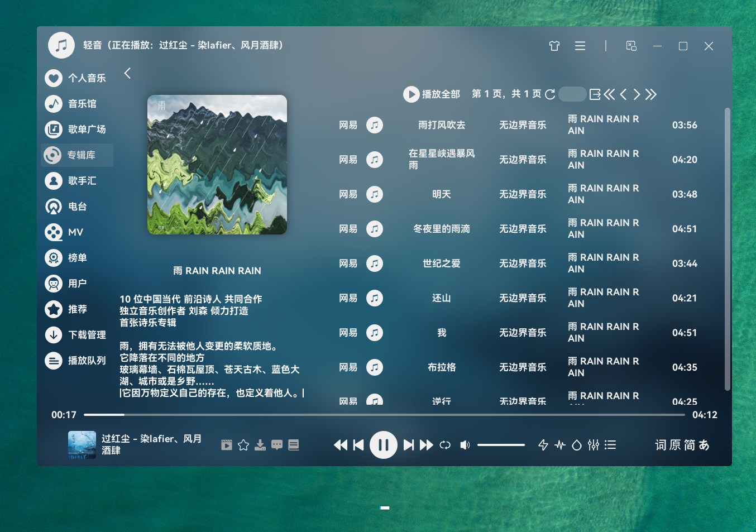Go to the previous page arrow

[x=623, y=94]
